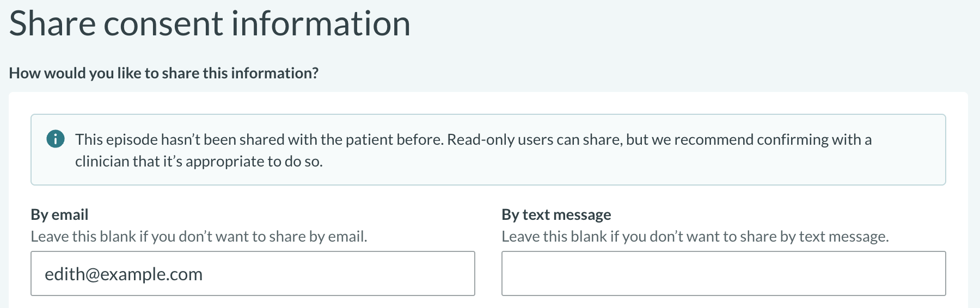
Task: Click the word 'consent' in the page title
Action: pos(163,24)
